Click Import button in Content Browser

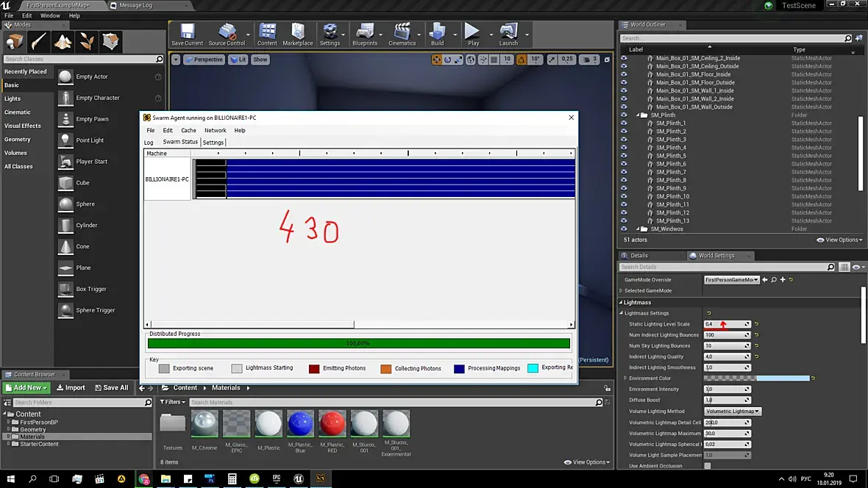[71, 388]
